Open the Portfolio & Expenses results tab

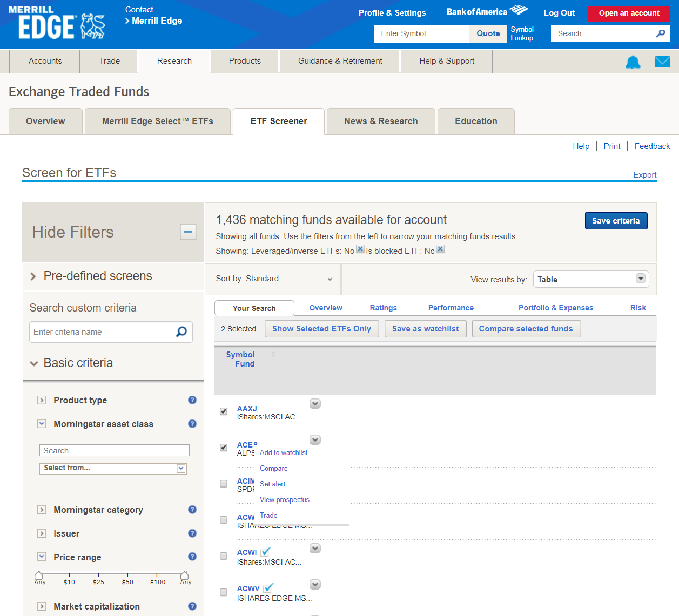click(x=556, y=308)
